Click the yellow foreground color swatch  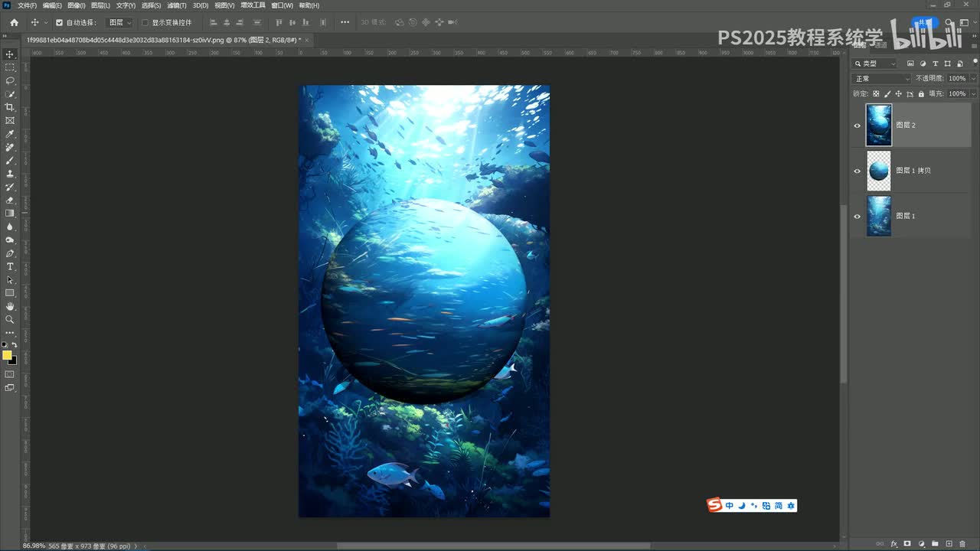(x=7, y=355)
